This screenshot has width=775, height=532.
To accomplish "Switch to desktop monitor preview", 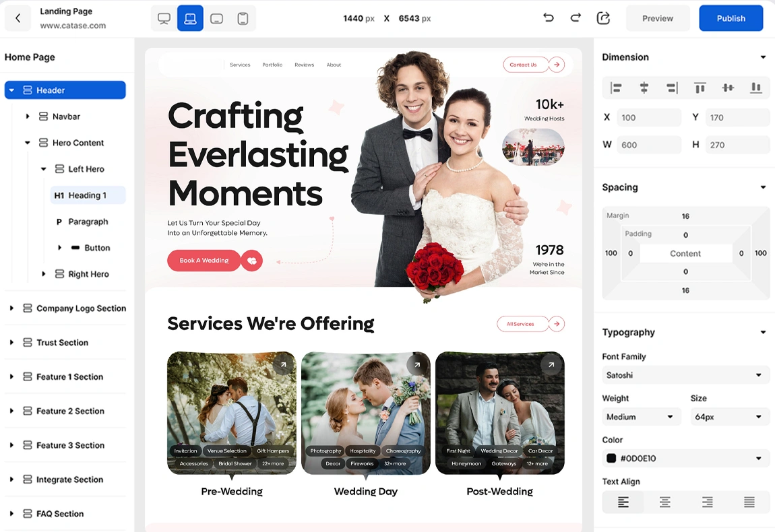I will pos(164,18).
